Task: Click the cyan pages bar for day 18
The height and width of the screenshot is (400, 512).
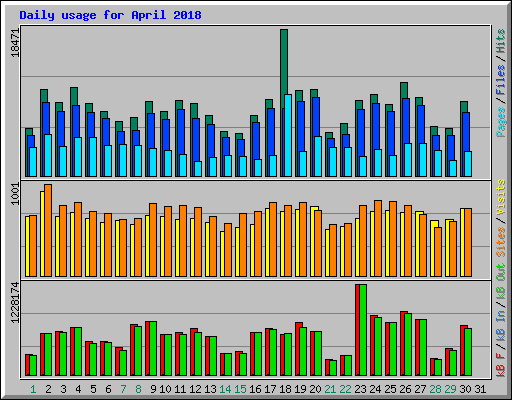Action: (x=288, y=135)
